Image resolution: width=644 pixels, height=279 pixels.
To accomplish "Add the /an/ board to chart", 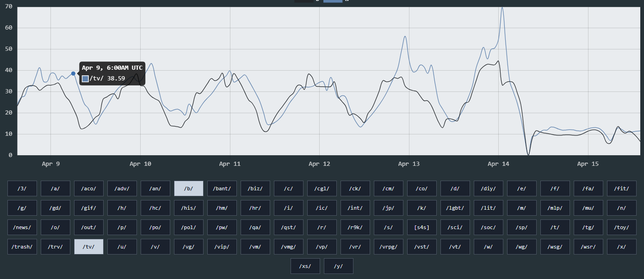I will tap(155, 188).
